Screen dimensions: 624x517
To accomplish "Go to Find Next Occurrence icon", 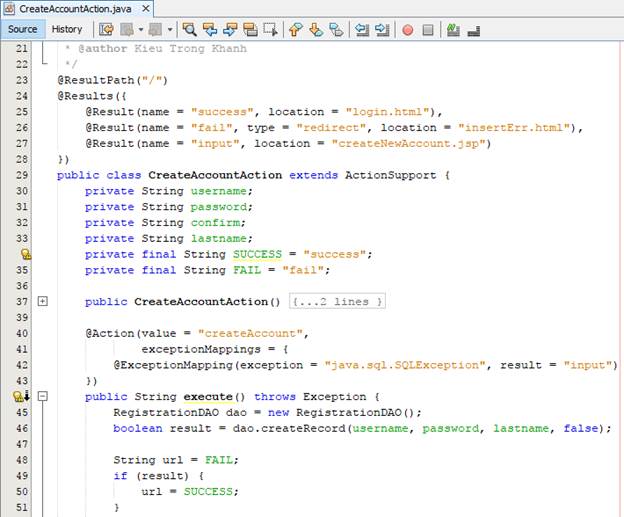I will (230, 29).
